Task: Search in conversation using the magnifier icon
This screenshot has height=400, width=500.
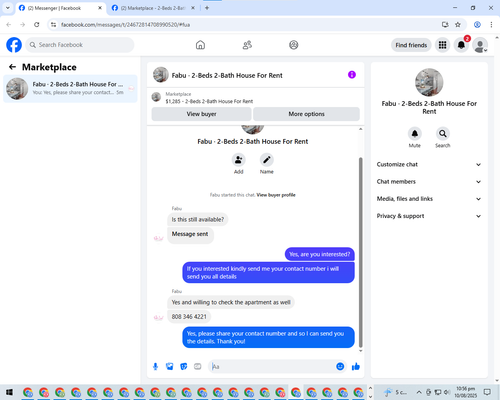Action: point(443,134)
